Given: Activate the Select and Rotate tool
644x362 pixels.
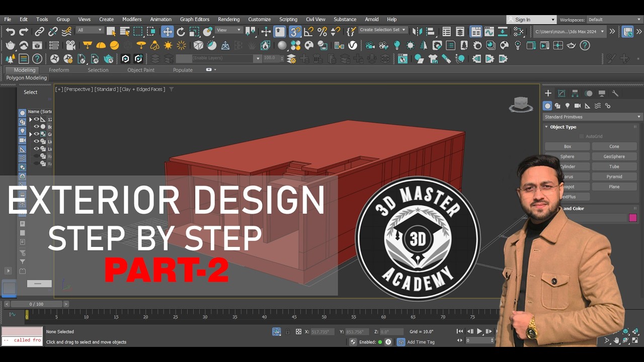Looking at the screenshot, I should point(181,32).
